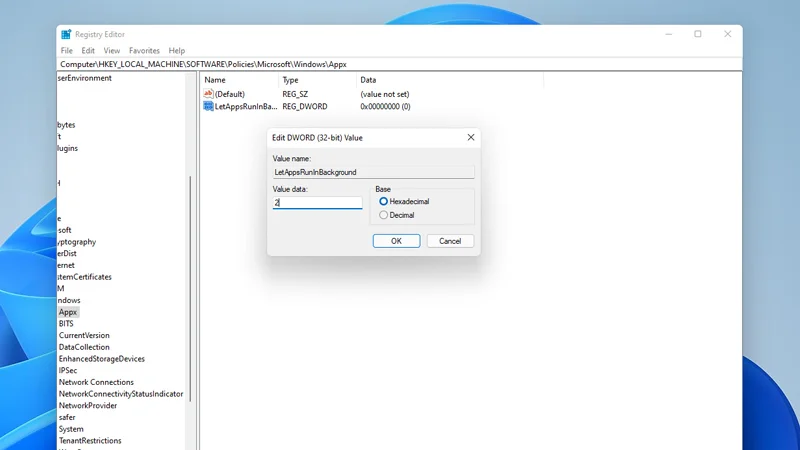Click the tree pane vertical scrollbar
This screenshot has width=800, height=450.
(190, 289)
